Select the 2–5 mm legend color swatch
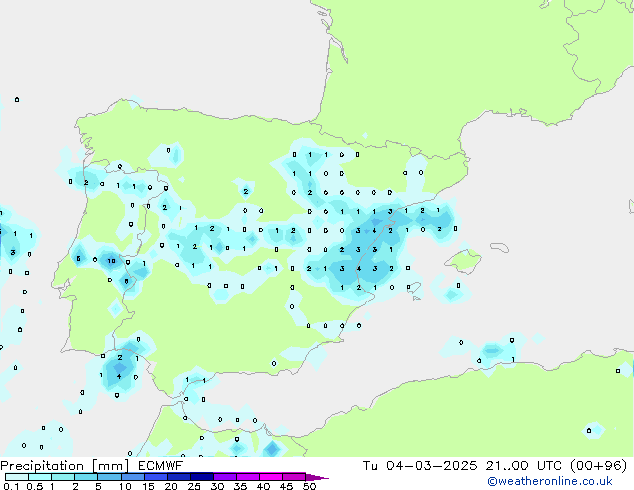 click(86, 477)
